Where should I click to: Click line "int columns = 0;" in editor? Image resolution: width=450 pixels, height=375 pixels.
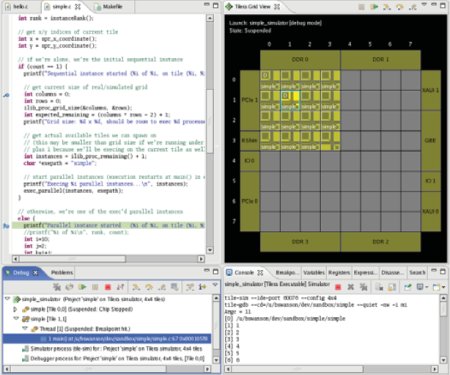tap(47, 94)
